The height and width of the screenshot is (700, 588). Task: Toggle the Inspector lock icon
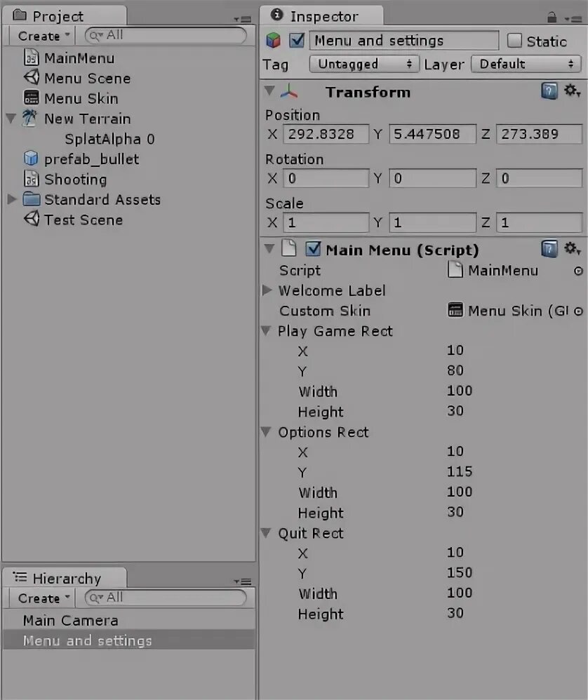pos(552,18)
